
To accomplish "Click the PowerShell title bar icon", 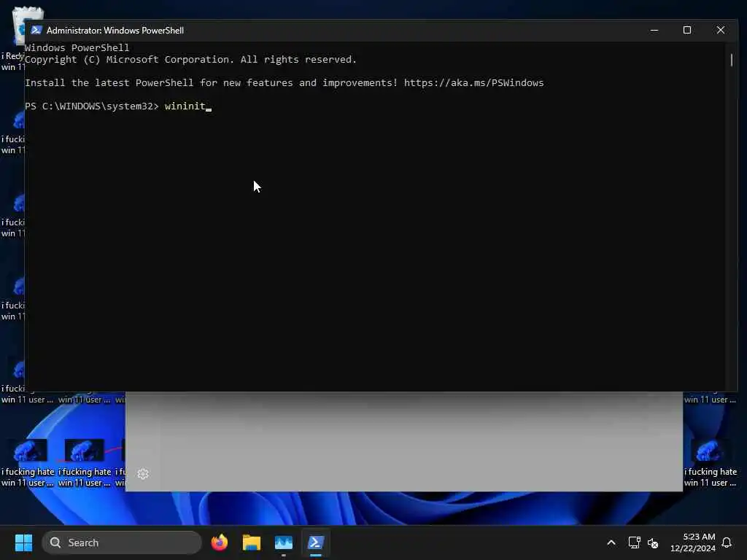I will pyautogui.click(x=36, y=30).
